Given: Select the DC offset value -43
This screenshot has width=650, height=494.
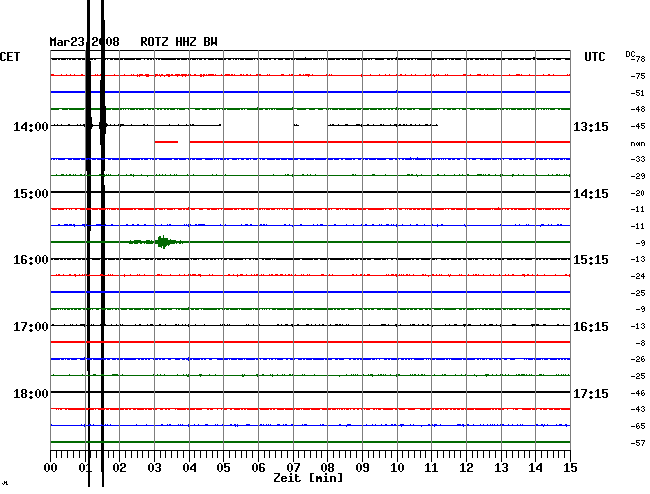Looking at the screenshot, I should click(638, 409).
